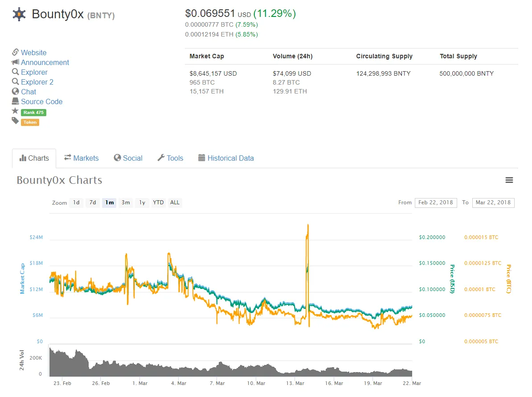Screen dimensions: 532x397
Task: Click the Bounty0x star logo icon
Action: pyautogui.click(x=19, y=14)
